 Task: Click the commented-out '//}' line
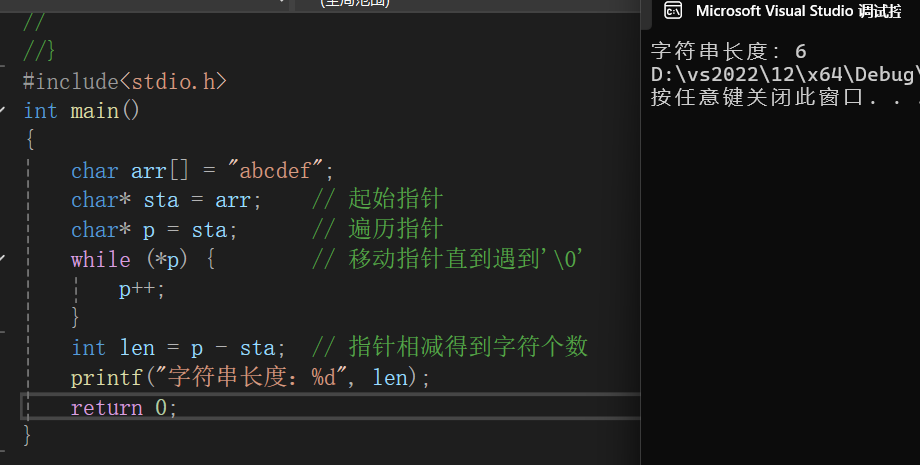point(39,51)
